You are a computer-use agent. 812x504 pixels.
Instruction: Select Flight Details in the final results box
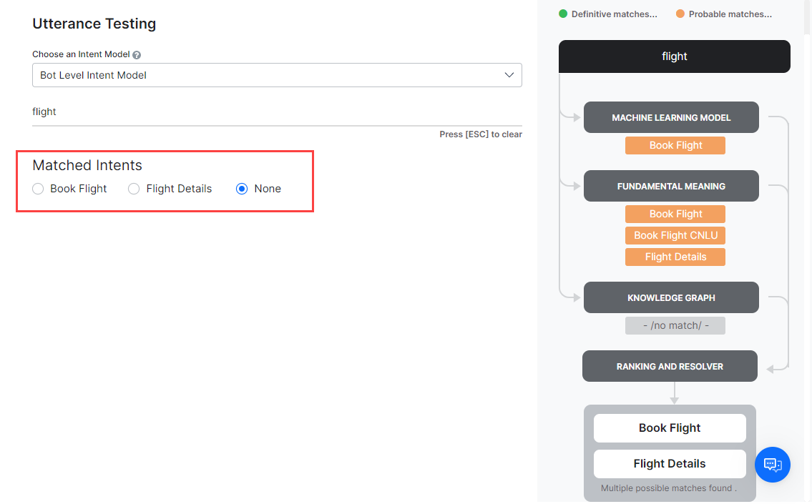[670, 463]
